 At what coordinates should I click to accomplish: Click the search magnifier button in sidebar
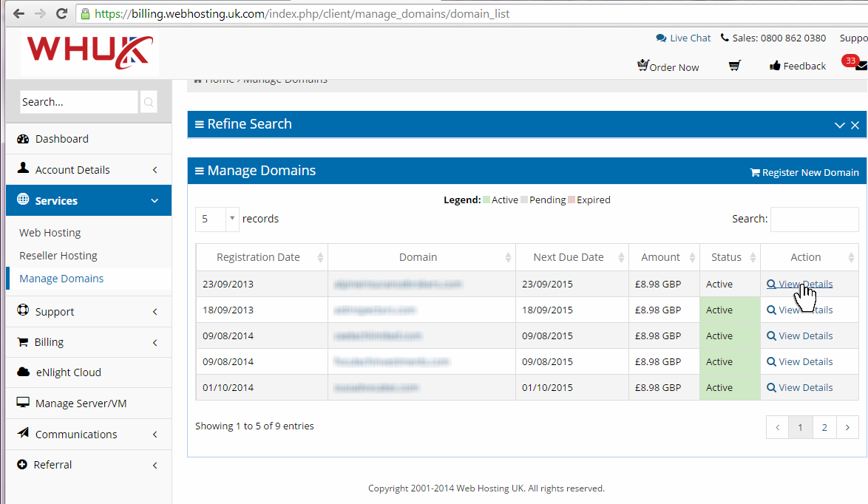point(149,102)
